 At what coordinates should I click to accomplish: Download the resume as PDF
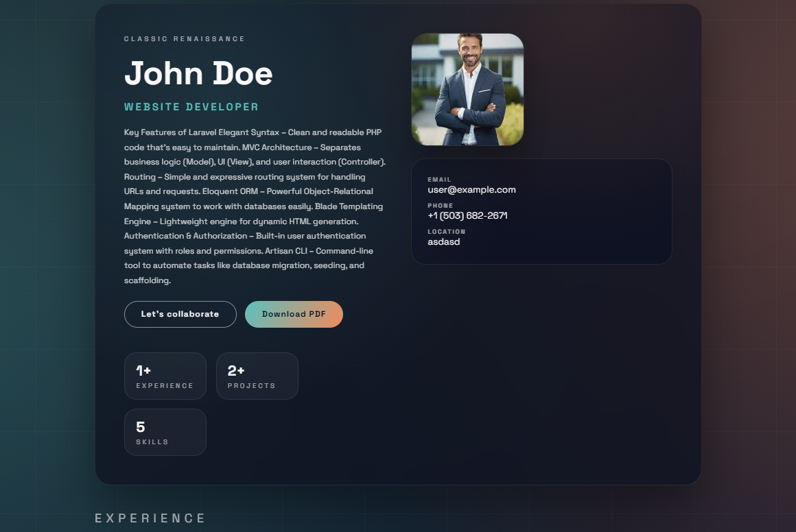(x=294, y=314)
